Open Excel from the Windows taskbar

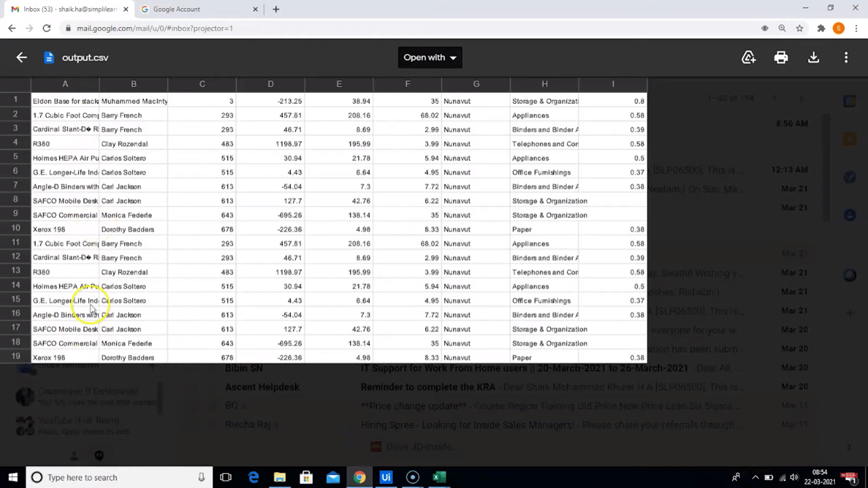tap(439, 477)
